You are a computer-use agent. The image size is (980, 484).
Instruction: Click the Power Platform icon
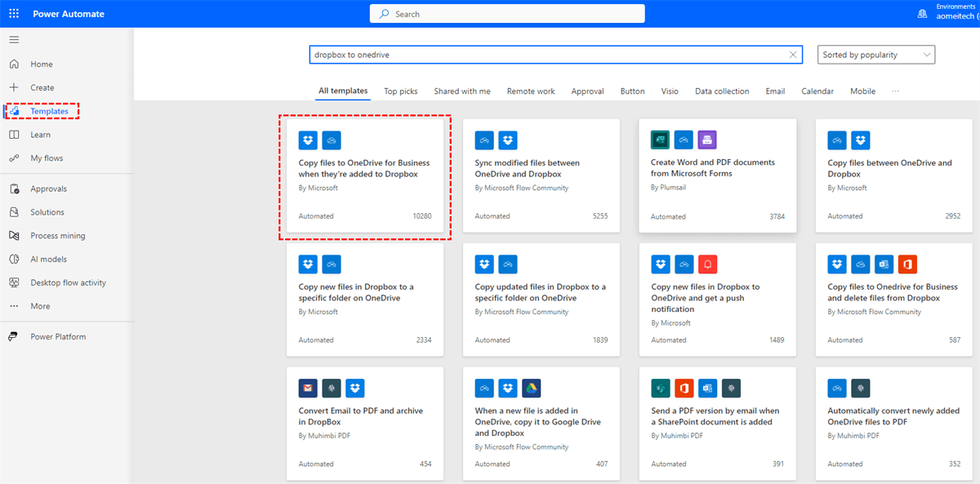coord(14,336)
